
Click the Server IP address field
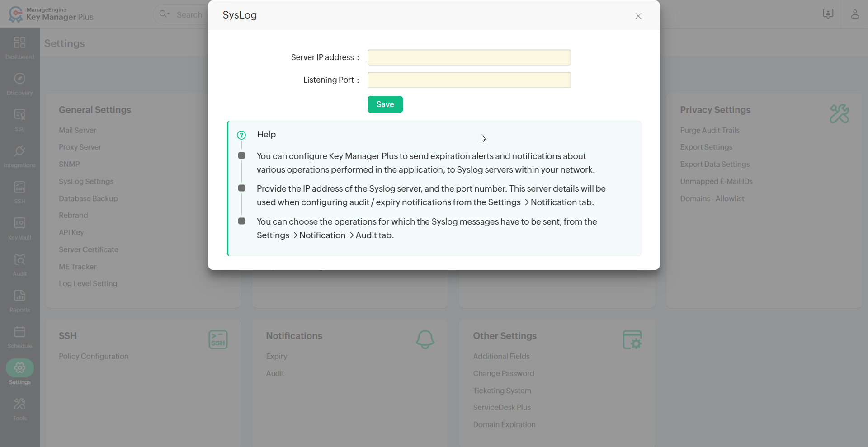click(x=469, y=57)
